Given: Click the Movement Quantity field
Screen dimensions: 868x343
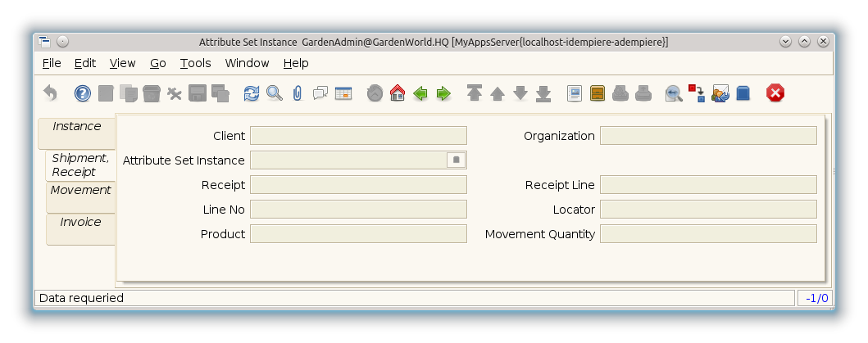Looking at the screenshot, I should pos(707,234).
